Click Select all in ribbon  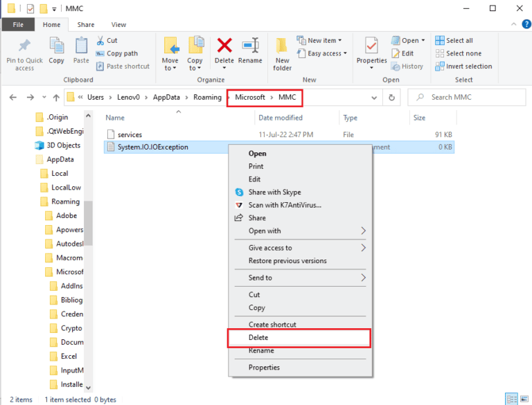coord(454,41)
